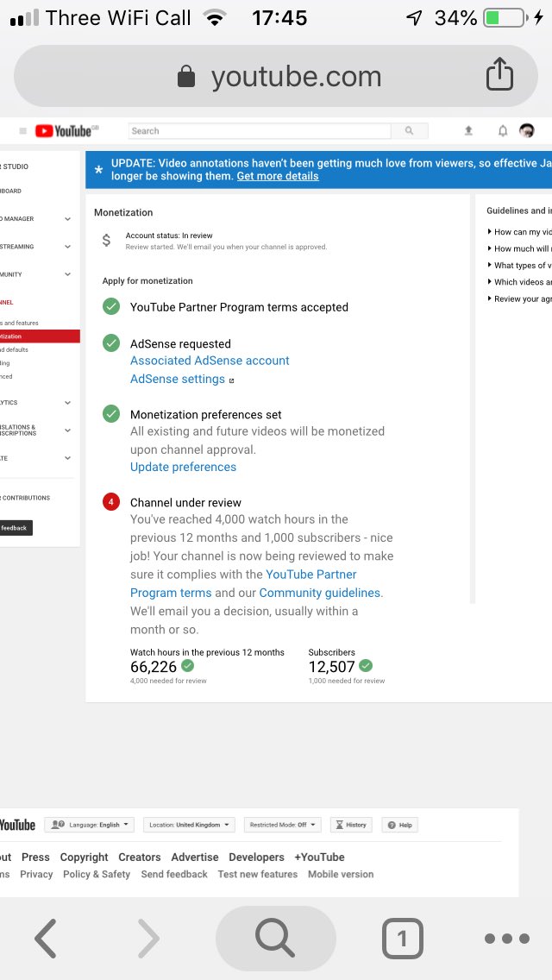Click the Send feedback sidebar button

16,528
